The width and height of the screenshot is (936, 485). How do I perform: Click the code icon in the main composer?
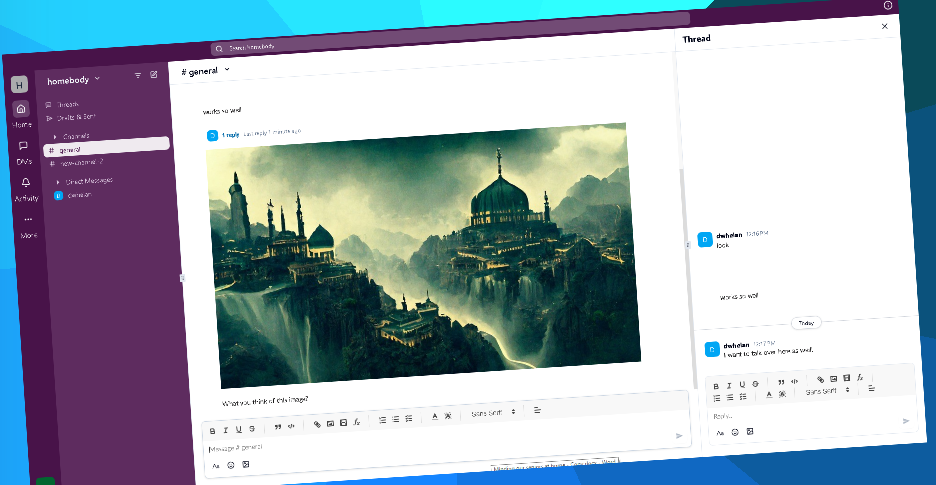click(291, 425)
